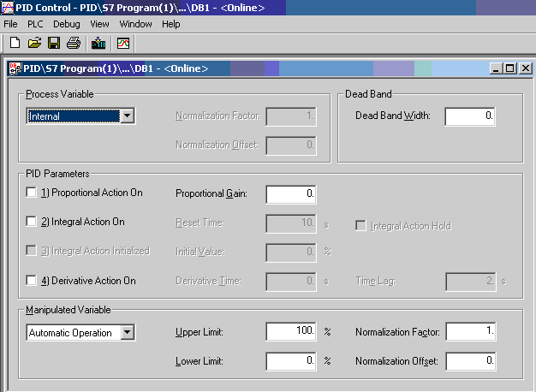Click the Download to PLC toolbar icon

click(x=98, y=43)
